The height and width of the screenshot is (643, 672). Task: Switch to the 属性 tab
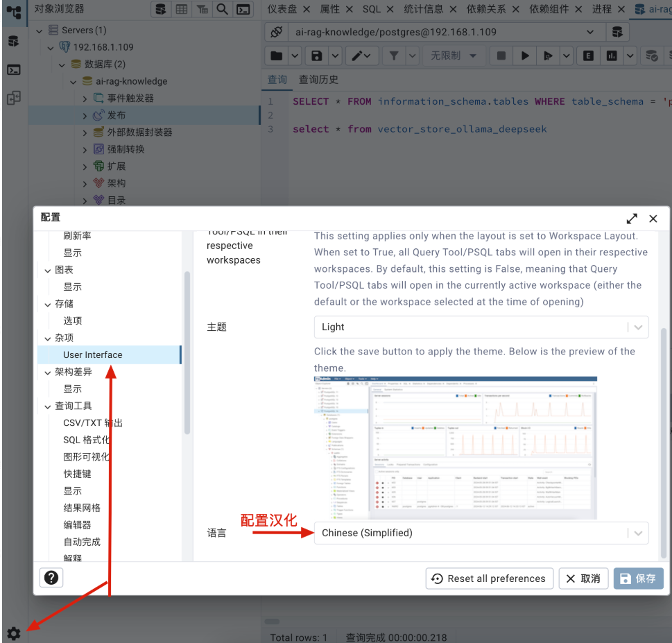[x=330, y=9]
